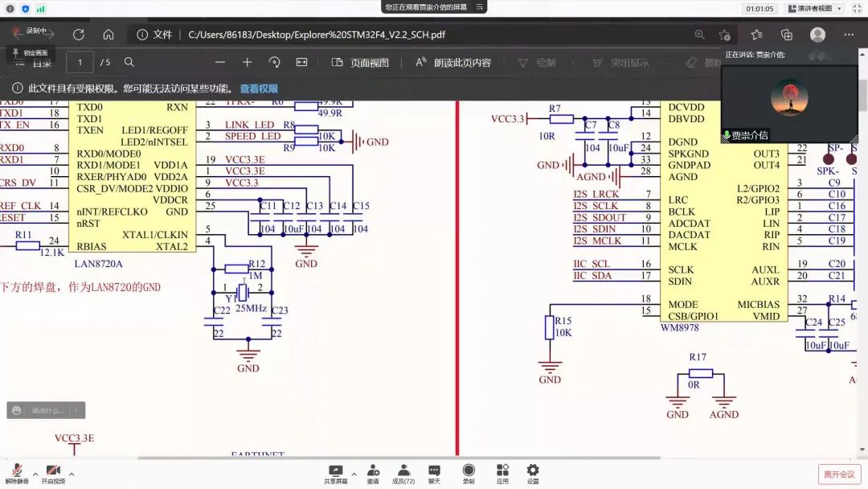Open meeting 设置 settings gear
Image resolution: width=868 pixels, height=489 pixels.
point(532,473)
